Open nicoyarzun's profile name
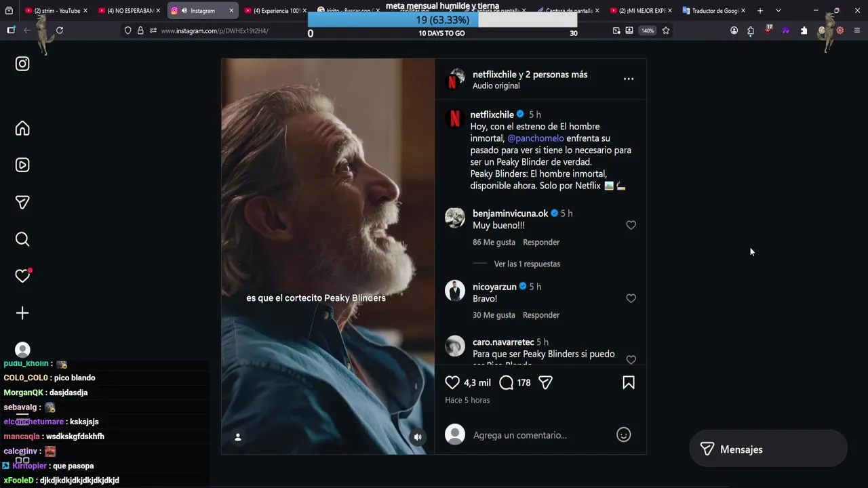868x488 pixels. pos(494,287)
